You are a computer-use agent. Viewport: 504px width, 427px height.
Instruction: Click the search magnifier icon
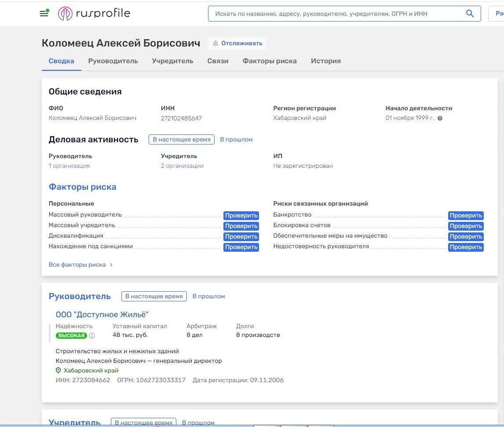[x=470, y=14]
